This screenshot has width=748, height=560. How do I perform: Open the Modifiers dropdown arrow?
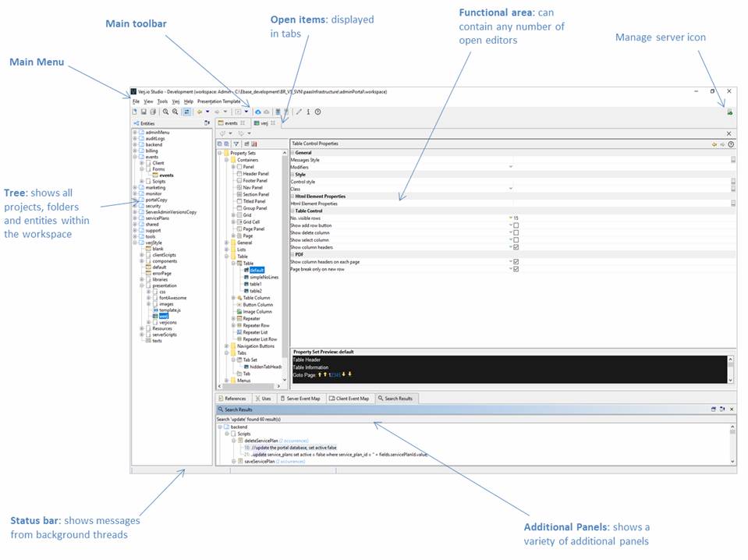pyautogui.click(x=511, y=167)
